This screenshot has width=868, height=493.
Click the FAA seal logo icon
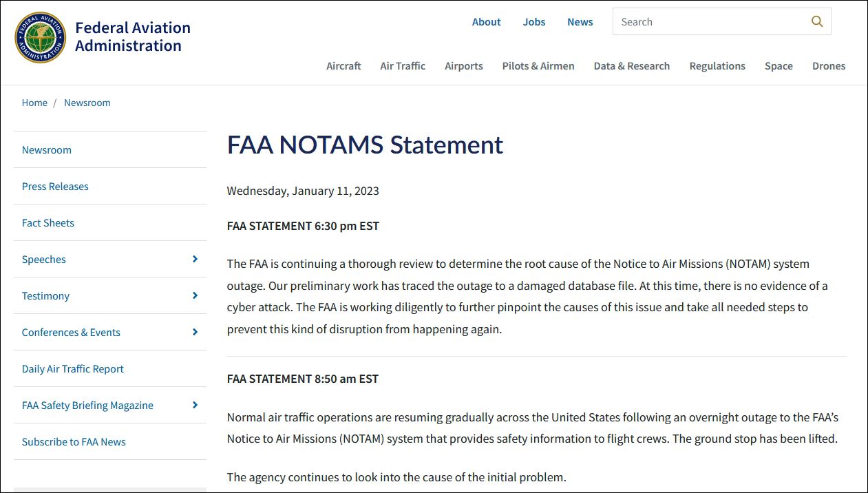pyautogui.click(x=41, y=37)
